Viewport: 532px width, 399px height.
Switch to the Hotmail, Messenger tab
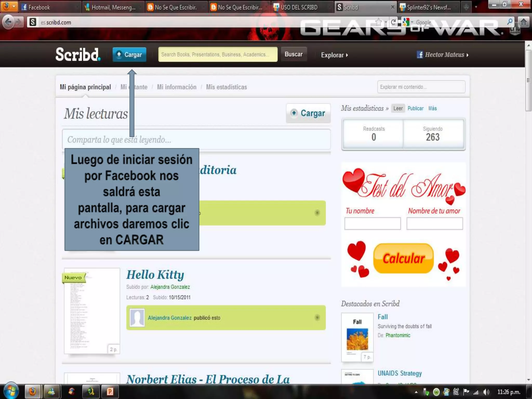click(x=113, y=7)
